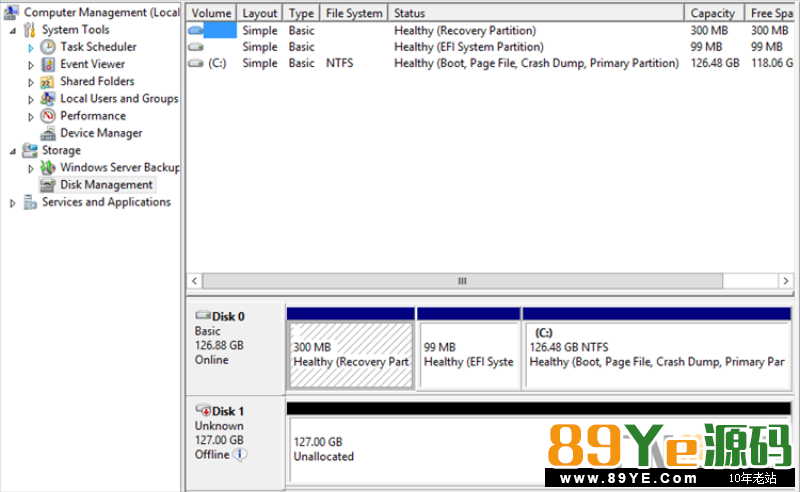Screen dimensions: 800x492
Task: Select Event Viewer label in the tree
Action: click(92, 64)
